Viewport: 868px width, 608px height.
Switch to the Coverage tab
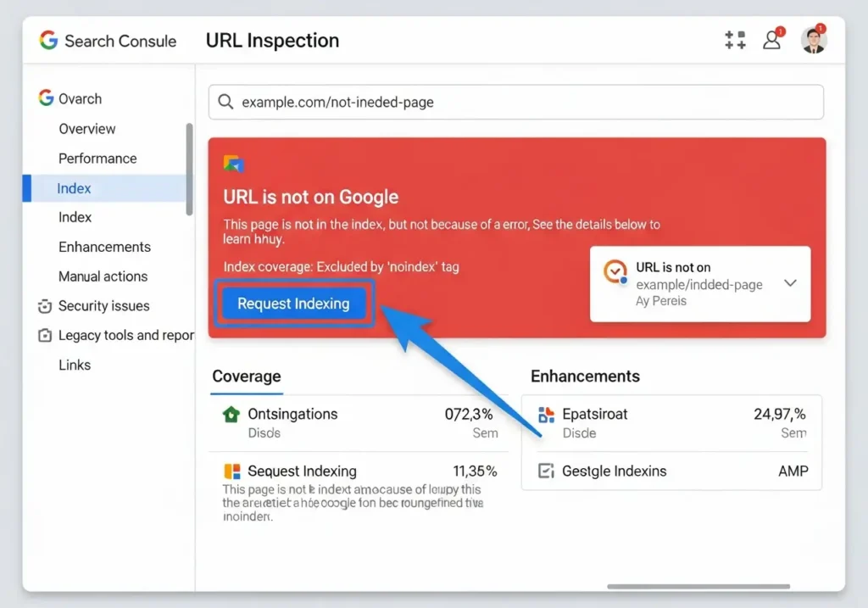[247, 377]
